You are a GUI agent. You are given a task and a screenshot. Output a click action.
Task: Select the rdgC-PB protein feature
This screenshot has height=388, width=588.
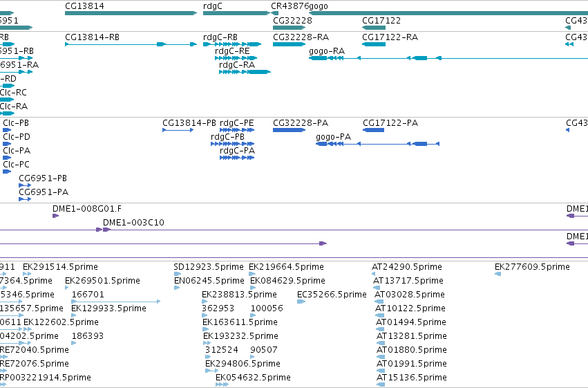click(x=232, y=144)
